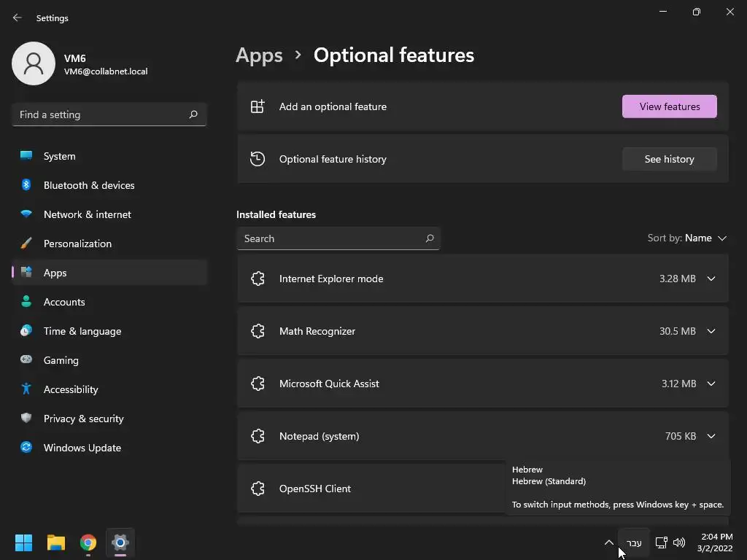Navigate to Time & language
This screenshot has height=560, width=747.
(x=82, y=331)
